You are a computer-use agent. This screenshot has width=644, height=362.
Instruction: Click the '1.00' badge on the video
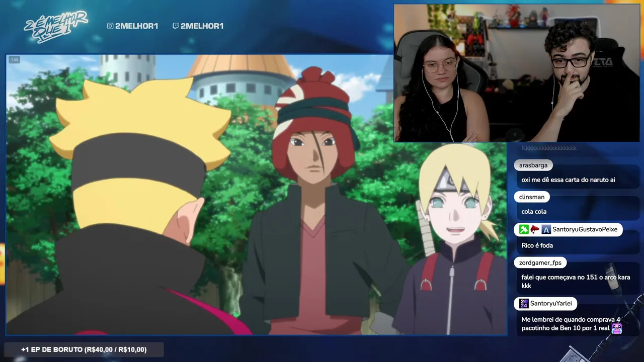(14, 60)
